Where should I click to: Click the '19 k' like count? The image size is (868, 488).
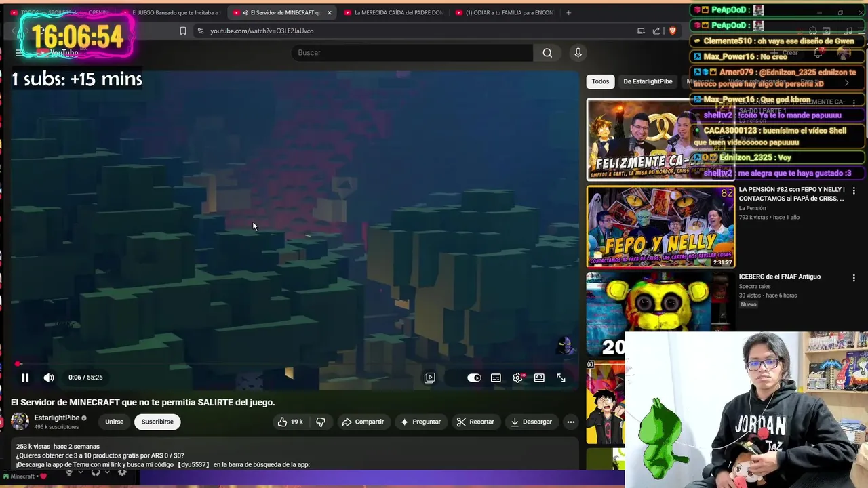(x=297, y=422)
